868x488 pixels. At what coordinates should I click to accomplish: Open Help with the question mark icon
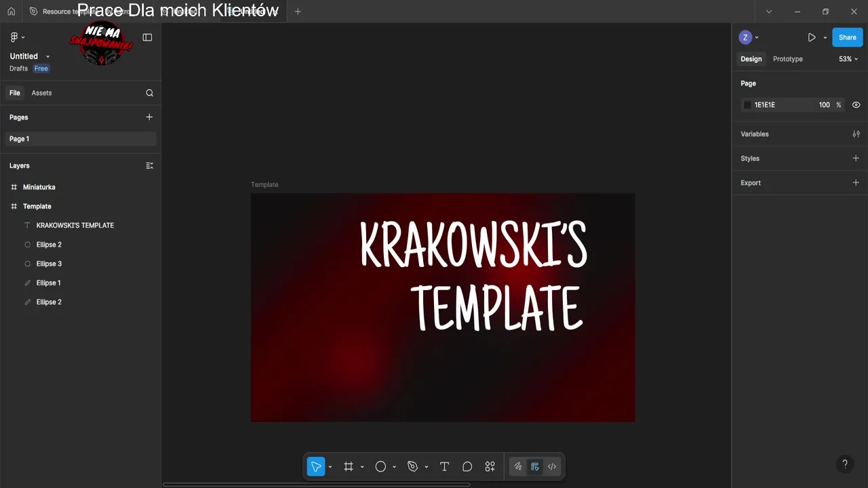coord(844,464)
